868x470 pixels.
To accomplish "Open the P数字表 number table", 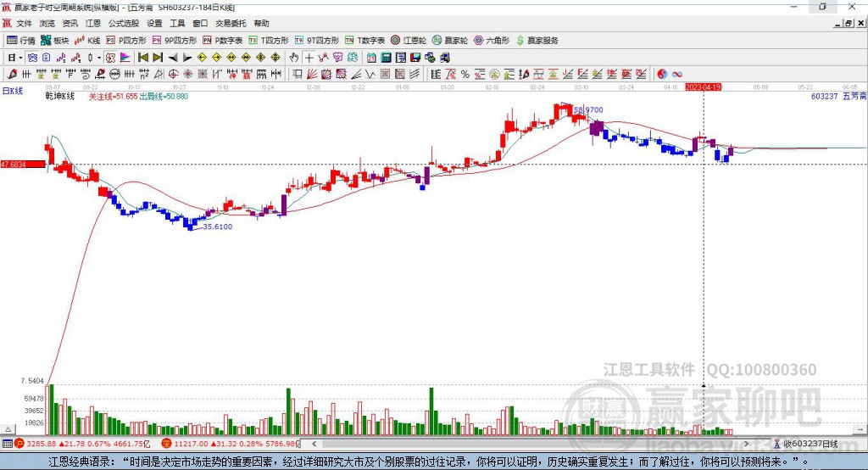I will pyautogui.click(x=223, y=41).
